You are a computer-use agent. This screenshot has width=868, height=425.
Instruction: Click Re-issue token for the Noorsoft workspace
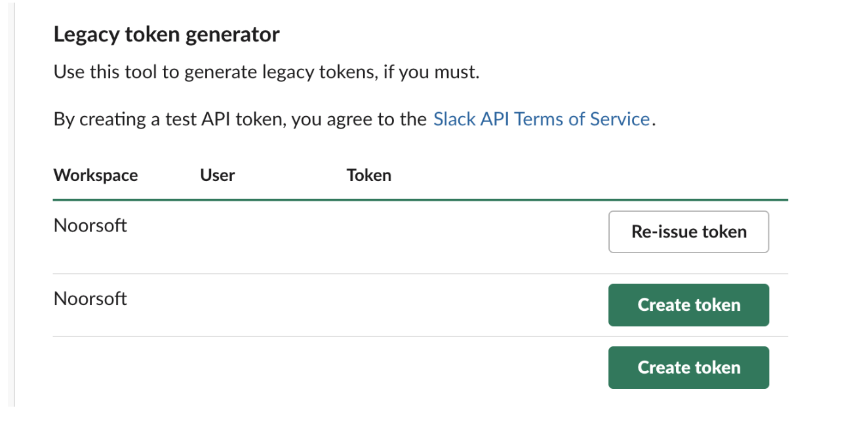[688, 232]
